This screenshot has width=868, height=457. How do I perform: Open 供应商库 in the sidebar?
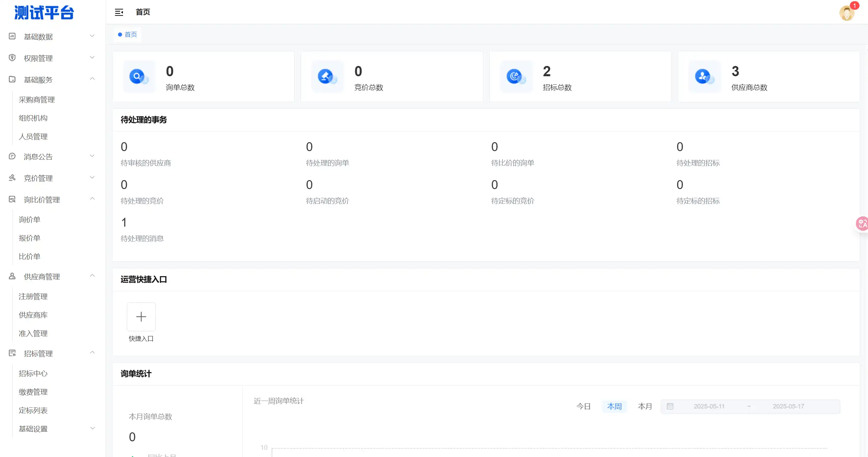point(33,315)
